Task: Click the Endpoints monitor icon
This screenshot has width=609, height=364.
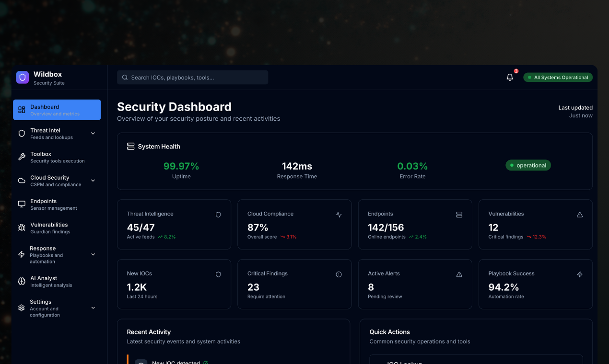Action: click(22, 204)
